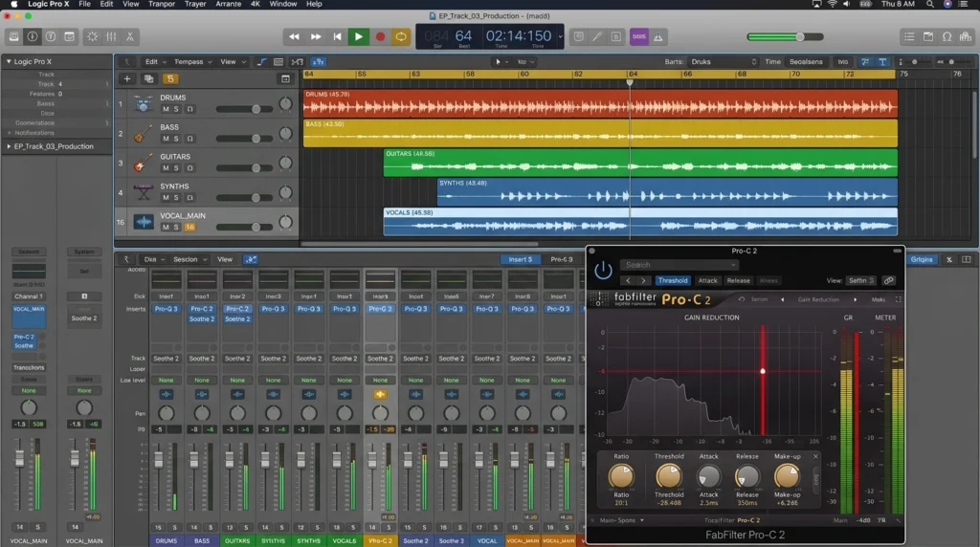
Task: Select the Release tab in Pro-C 2
Action: (x=738, y=280)
